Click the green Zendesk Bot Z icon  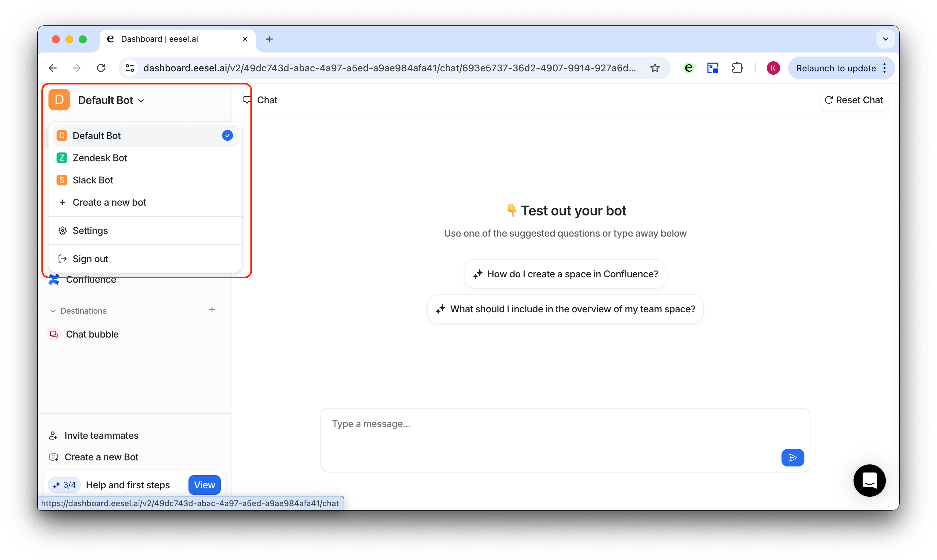(x=62, y=158)
